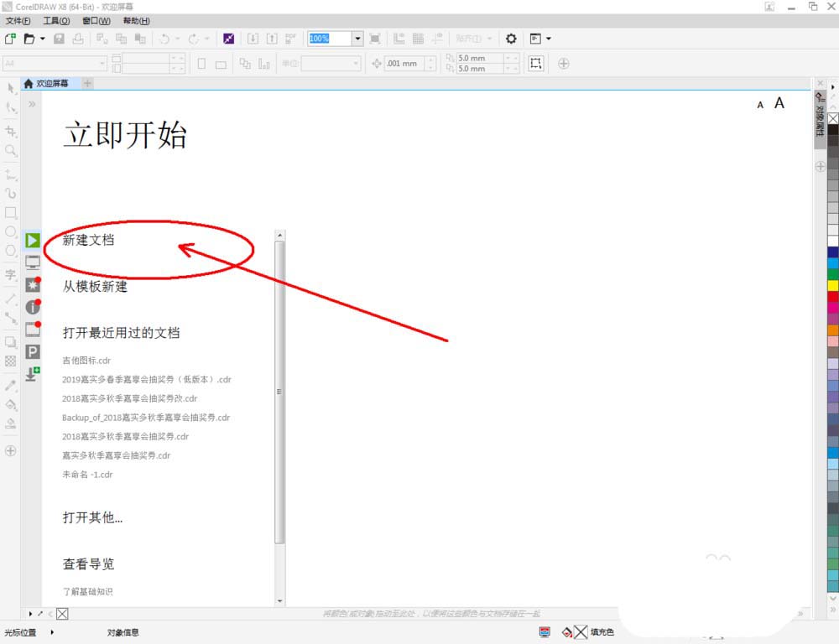The width and height of the screenshot is (839, 644).
Task: Expand color palette with bottom » chevron
Action: [833, 610]
